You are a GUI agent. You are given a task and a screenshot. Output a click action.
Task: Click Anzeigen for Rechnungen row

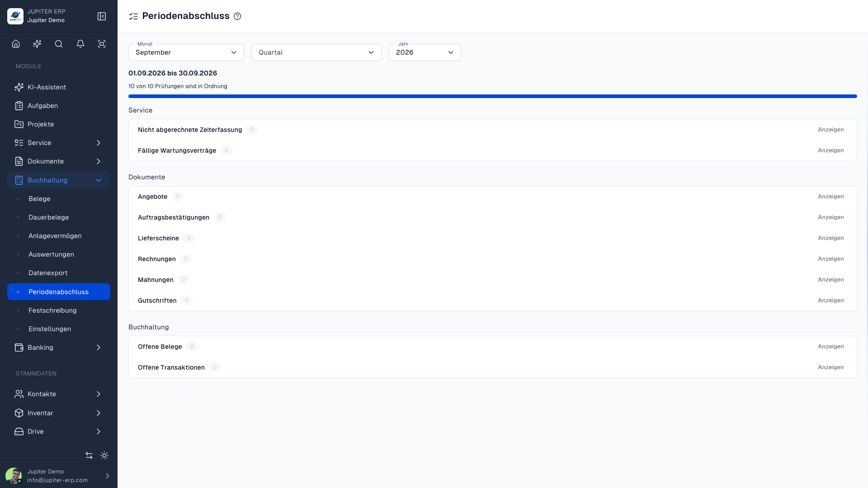(830, 259)
